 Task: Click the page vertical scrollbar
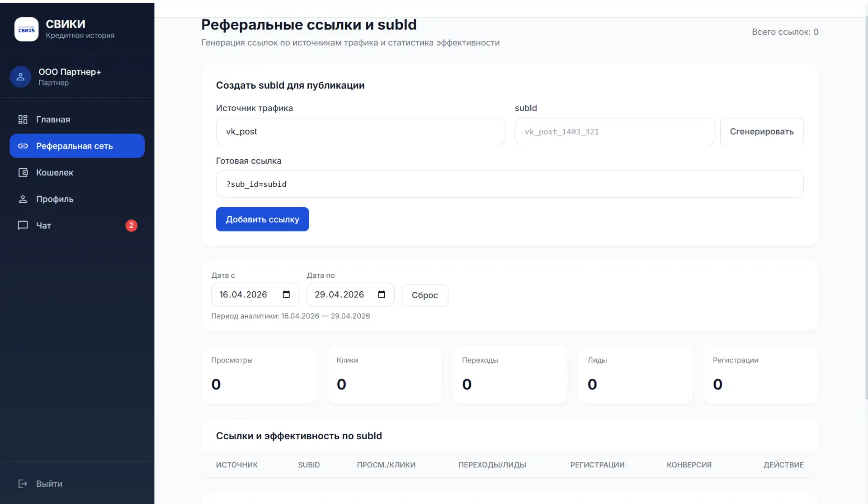coord(866,208)
